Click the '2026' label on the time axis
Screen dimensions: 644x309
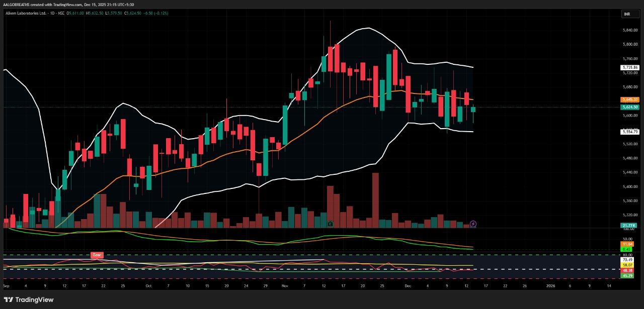tap(552, 285)
